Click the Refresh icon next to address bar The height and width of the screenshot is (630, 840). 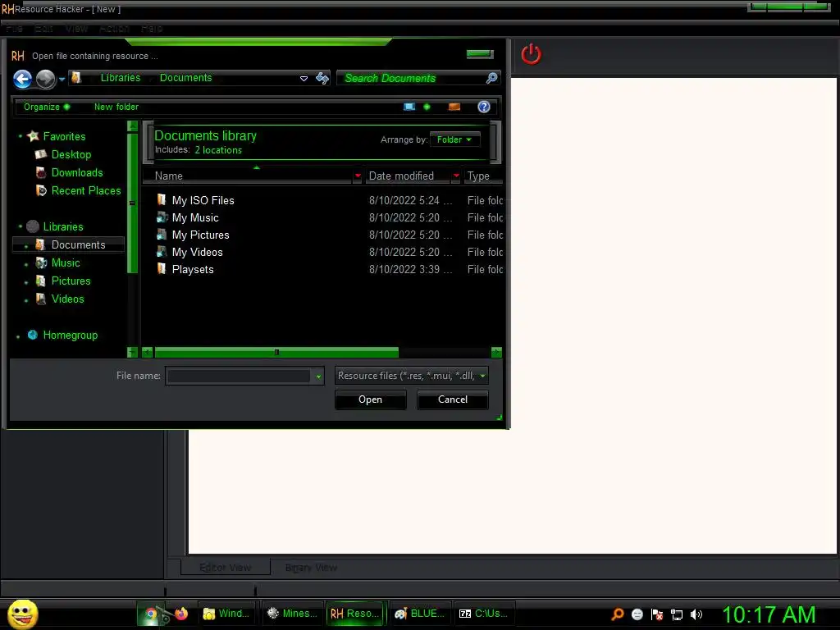point(322,78)
